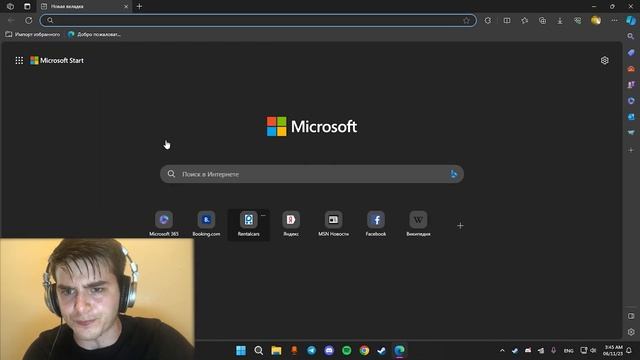
Task: Open sidebar Search icon
Action: [631, 36]
